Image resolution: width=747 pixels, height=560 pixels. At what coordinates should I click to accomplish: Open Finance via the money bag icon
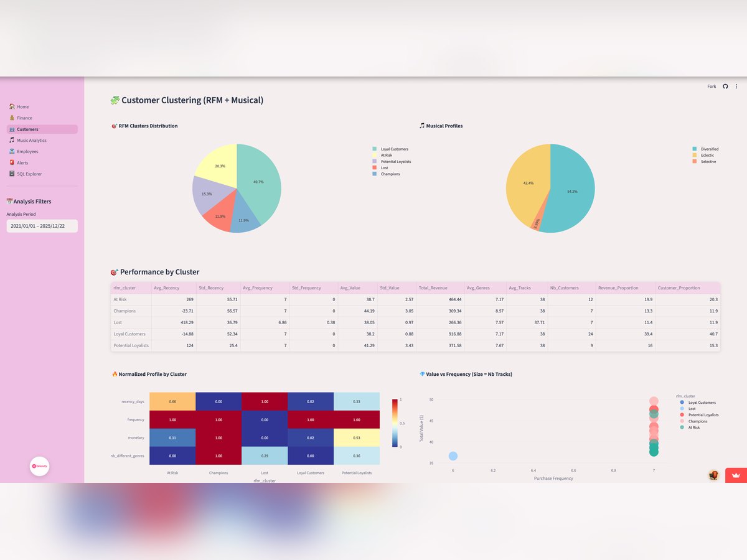(x=12, y=118)
